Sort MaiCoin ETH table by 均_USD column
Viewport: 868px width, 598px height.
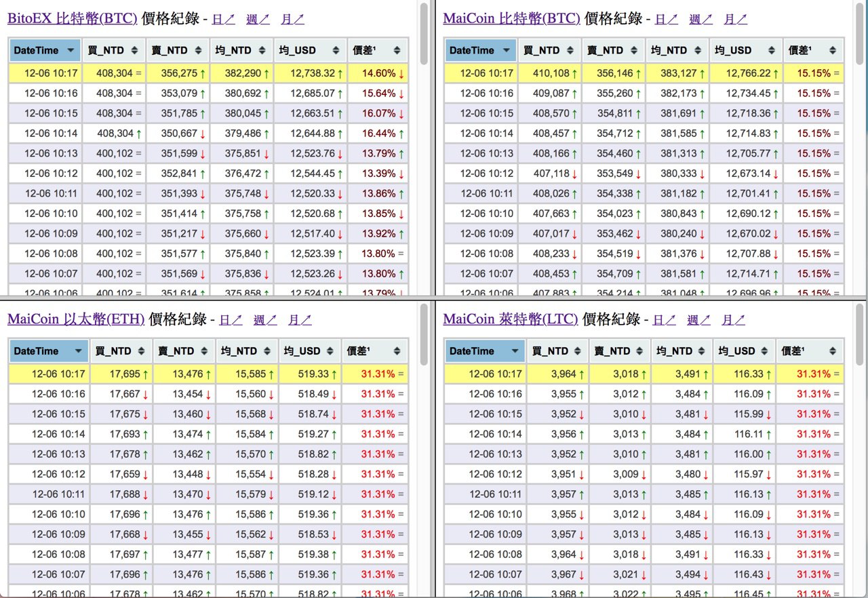coord(309,351)
